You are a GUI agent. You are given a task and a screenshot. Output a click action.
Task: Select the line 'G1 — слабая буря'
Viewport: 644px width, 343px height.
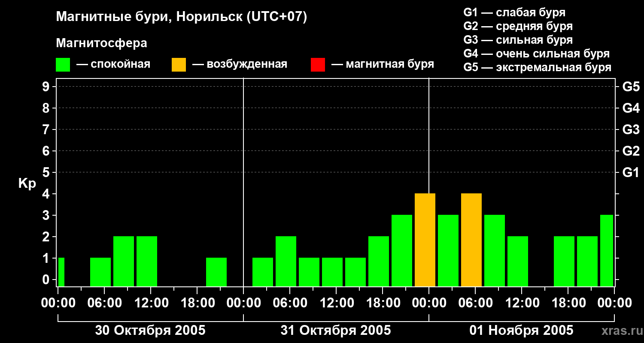coord(514,12)
